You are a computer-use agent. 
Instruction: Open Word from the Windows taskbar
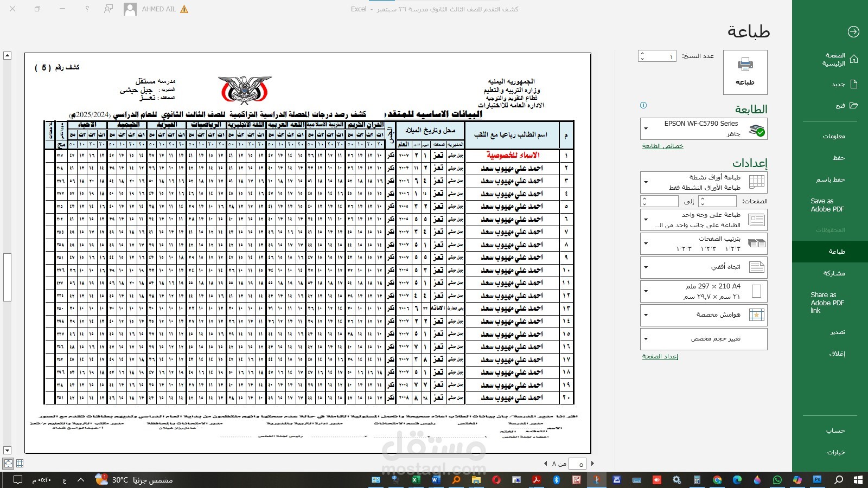coord(436,480)
